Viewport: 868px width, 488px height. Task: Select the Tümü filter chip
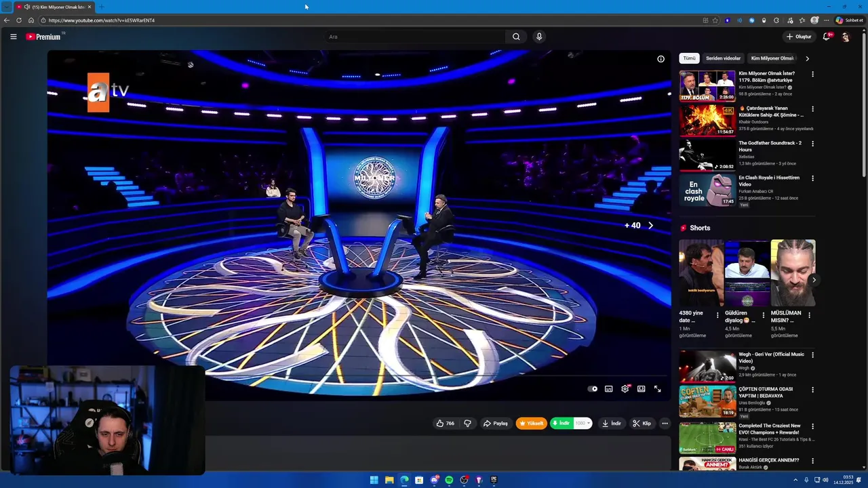point(689,58)
